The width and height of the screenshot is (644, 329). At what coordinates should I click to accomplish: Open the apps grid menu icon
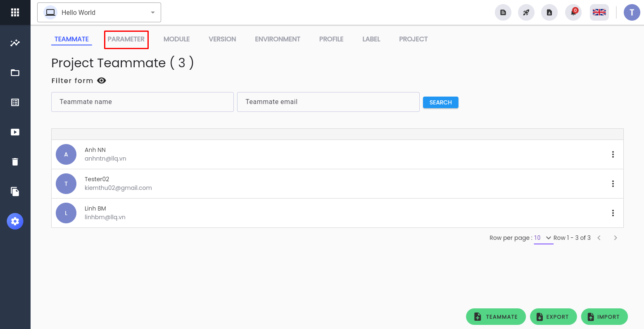pos(15,12)
